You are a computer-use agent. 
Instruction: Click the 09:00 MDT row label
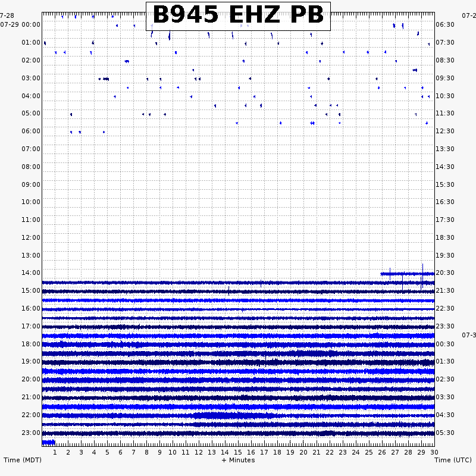(x=31, y=184)
